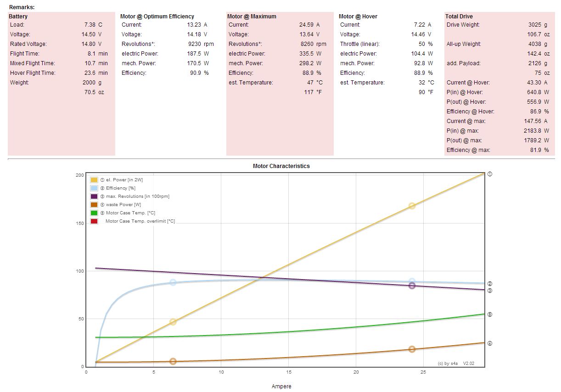The image size is (561, 392).
Task: Click the purple max. Revolutions legend swatch
Action: coord(94,196)
